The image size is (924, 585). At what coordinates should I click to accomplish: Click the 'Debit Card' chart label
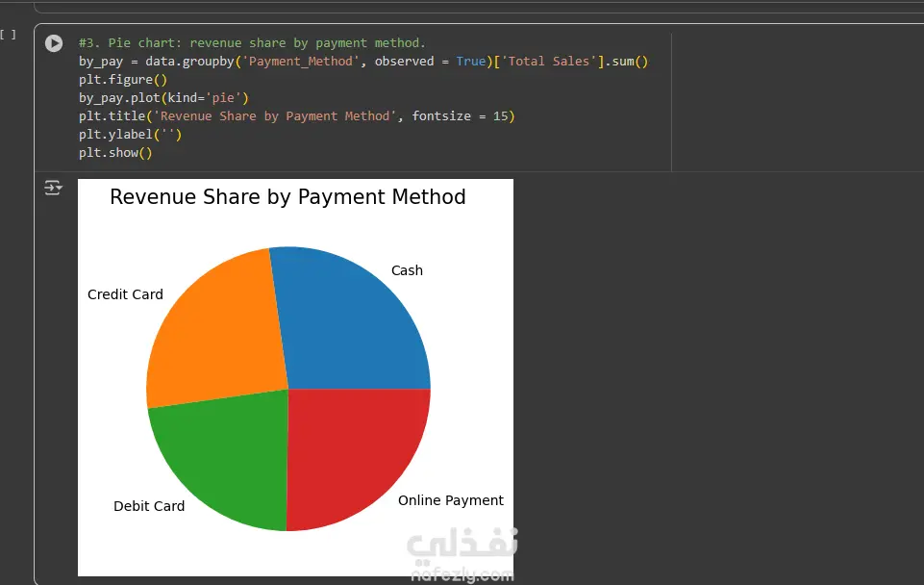point(149,506)
